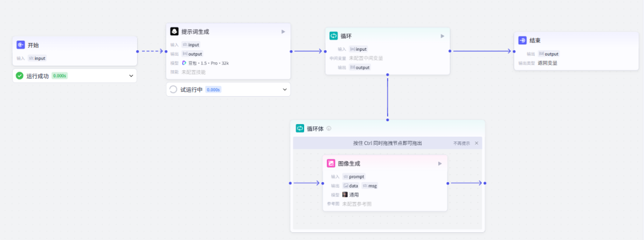Dismiss the Ctrl drag hint banner
This screenshot has width=644, height=240.
(x=476, y=143)
